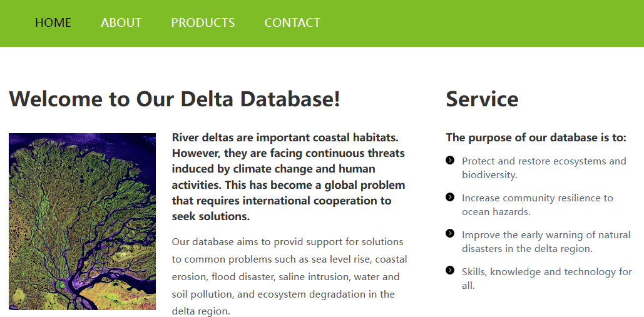The height and width of the screenshot is (317, 644).
Task: Click empty green navigation bar right of CONTACT
Action: (482, 23)
